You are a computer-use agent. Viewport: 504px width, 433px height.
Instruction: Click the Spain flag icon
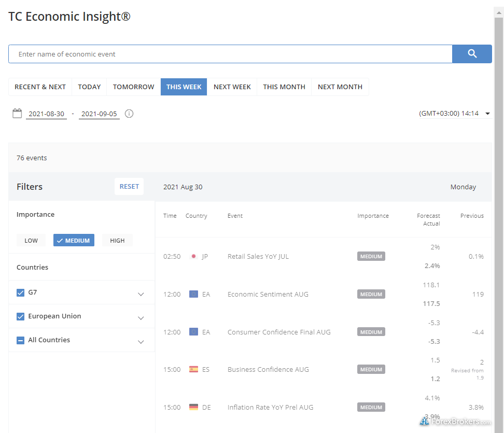pyautogui.click(x=193, y=370)
